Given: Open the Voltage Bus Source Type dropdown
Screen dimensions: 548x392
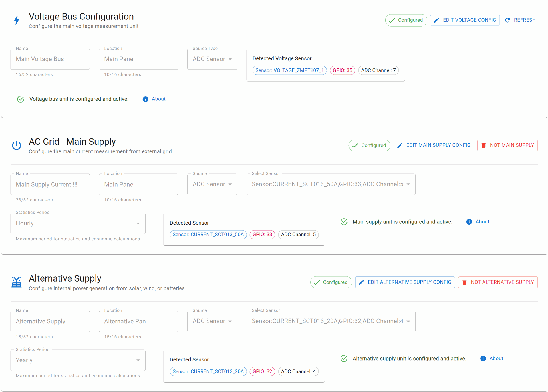Looking at the screenshot, I should coord(212,59).
